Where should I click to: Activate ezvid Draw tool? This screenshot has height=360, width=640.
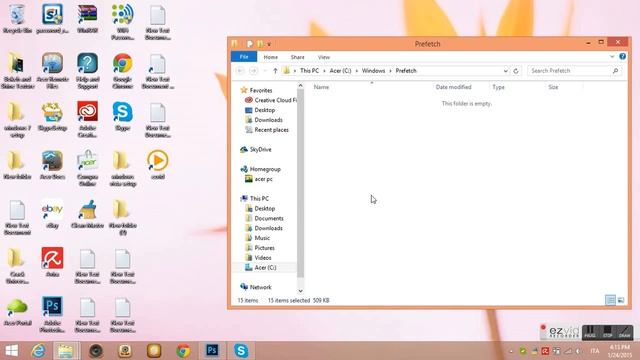tap(624, 332)
